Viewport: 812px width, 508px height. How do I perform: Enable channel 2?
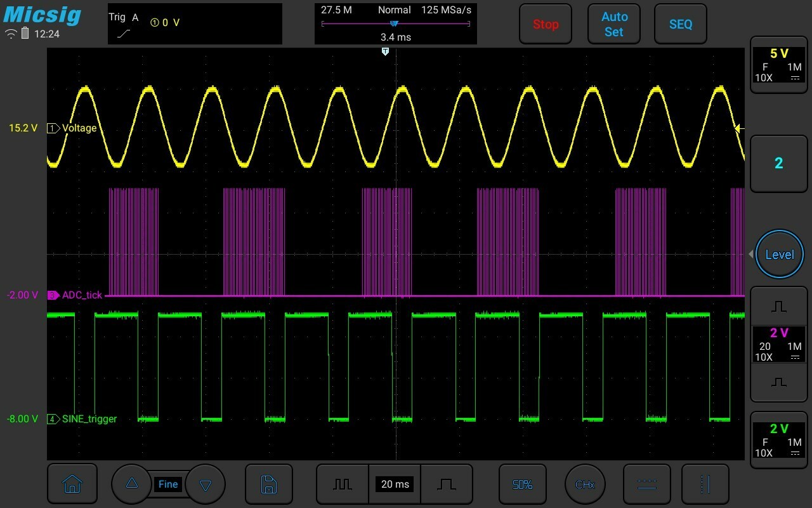pos(779,163)
